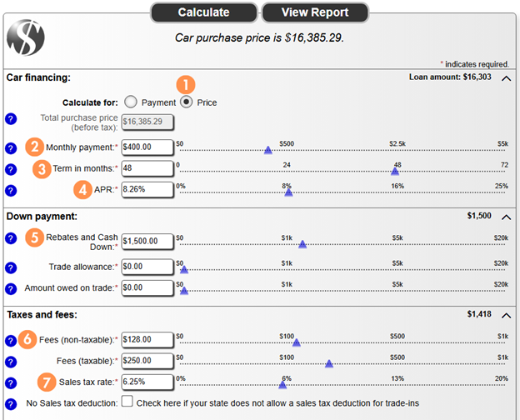Open the View Report button

tap(315, 12)
